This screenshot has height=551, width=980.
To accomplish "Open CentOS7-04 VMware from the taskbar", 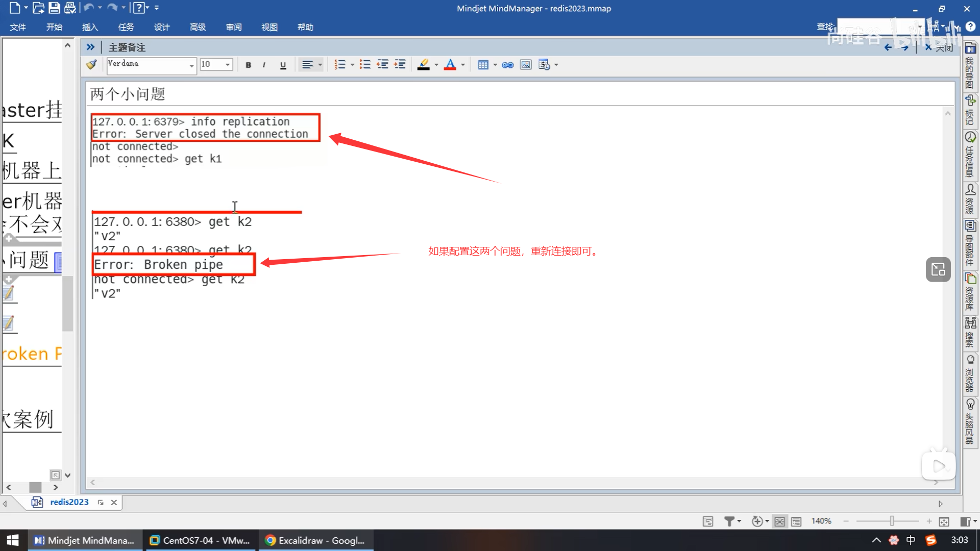I will [200, 540].
